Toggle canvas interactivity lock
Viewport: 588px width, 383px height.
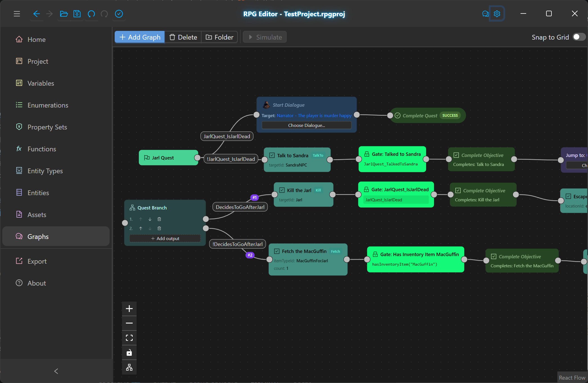[129, 352]
